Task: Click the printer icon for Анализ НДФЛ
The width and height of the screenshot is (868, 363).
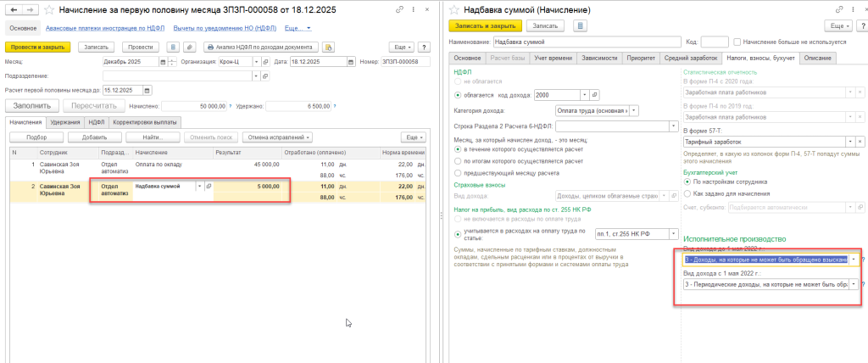Action: pos(209,47)
